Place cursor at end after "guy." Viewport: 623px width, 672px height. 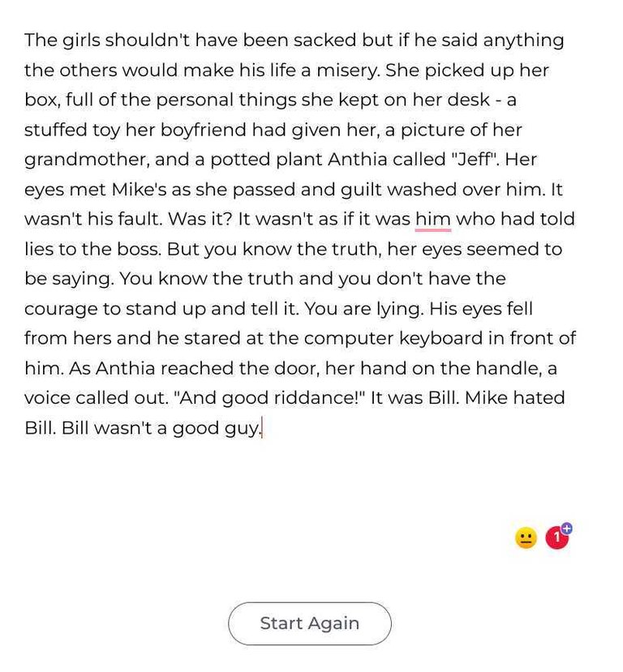(262, 428)
